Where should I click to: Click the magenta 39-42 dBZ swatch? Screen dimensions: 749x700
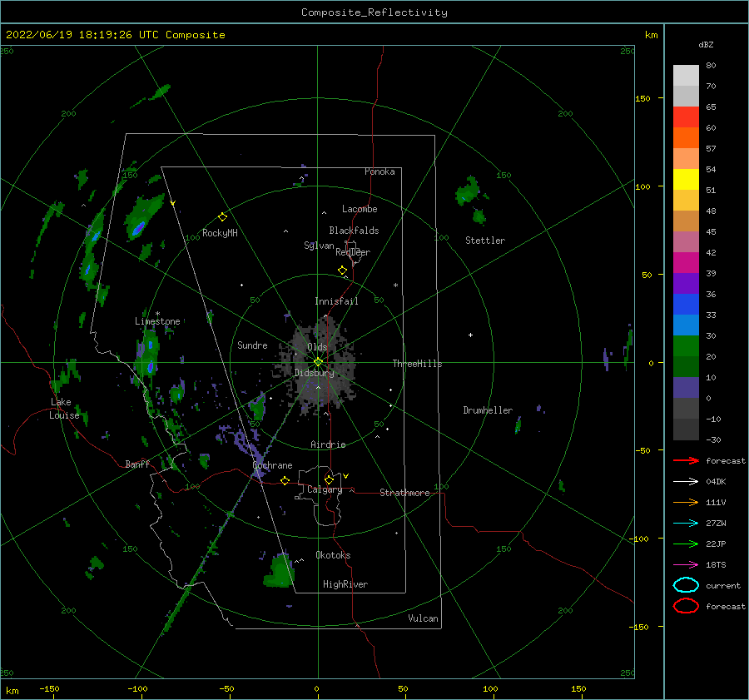pos(686,263)
